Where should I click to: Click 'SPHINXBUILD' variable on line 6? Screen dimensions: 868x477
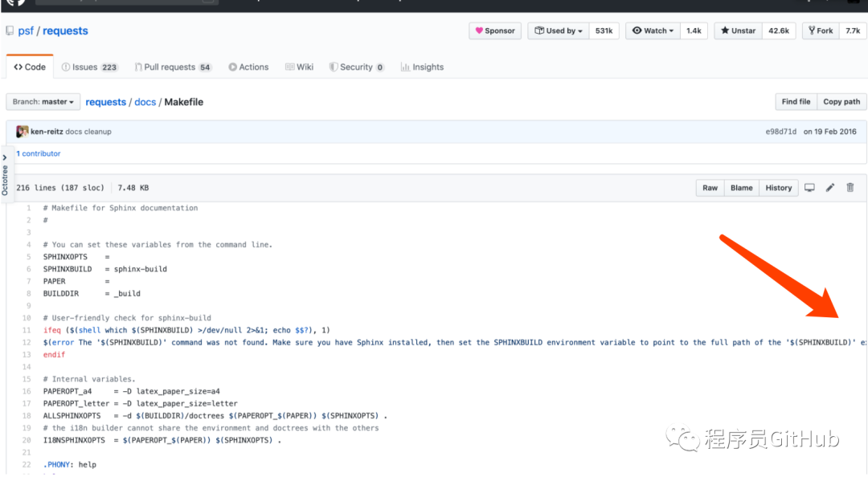[x=68, y=270]
